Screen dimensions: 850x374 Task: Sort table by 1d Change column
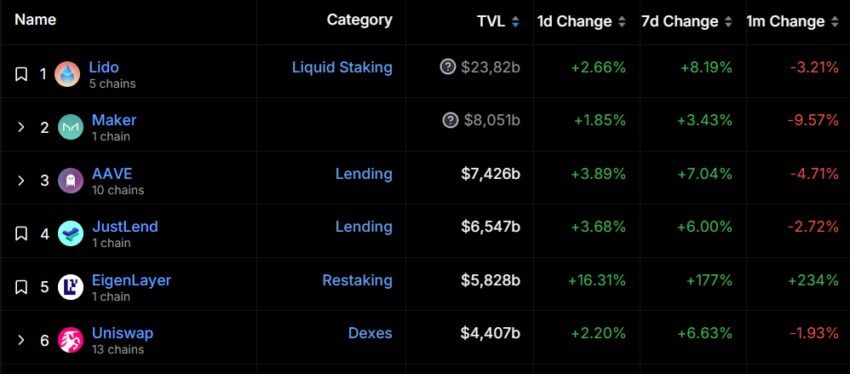click(581, 22)
